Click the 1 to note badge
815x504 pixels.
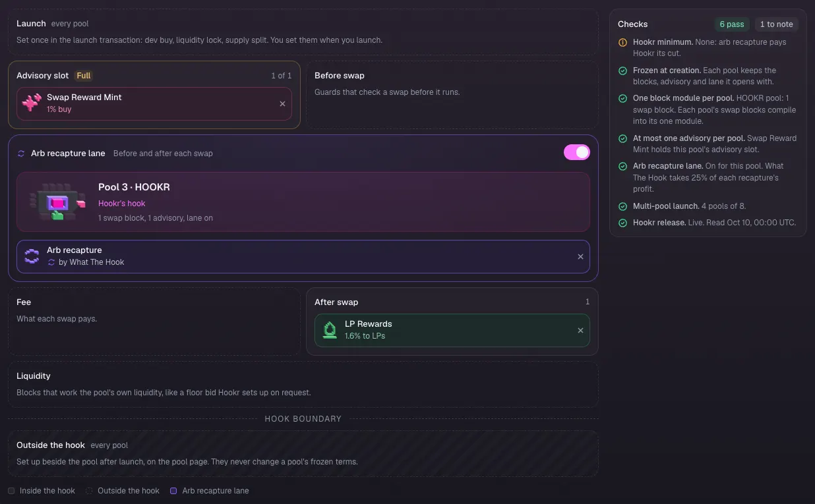[776, 24]
